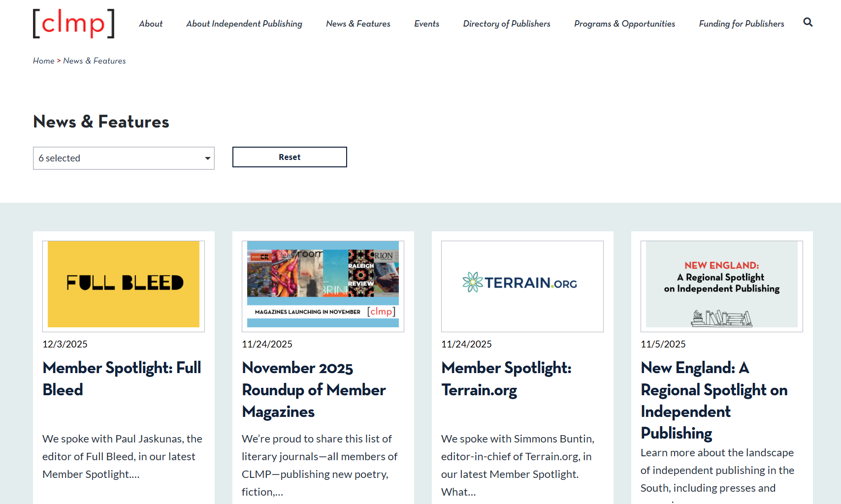Open News & Features nav item
Viewport: 841px width, 504px height.
(x=358, y=24)
